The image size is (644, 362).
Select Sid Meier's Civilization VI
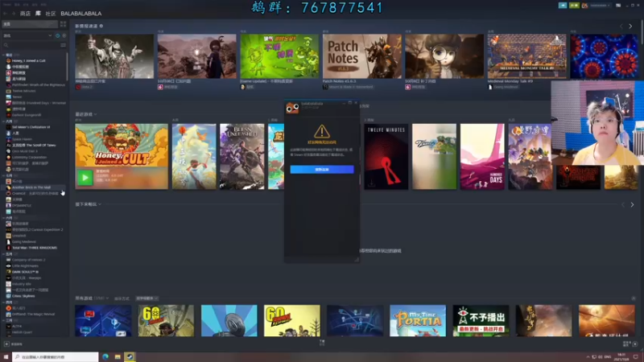tap(31, 127)
